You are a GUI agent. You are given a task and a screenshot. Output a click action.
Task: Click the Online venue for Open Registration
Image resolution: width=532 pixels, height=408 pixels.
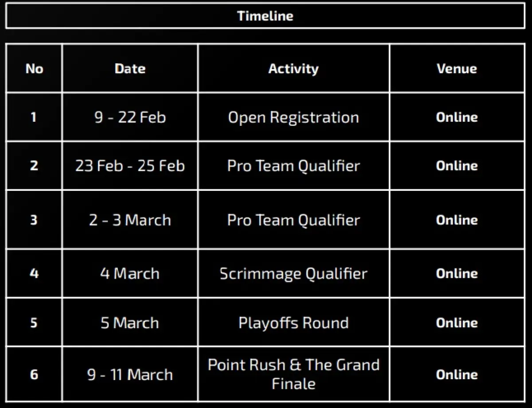(x=457, y=117)
